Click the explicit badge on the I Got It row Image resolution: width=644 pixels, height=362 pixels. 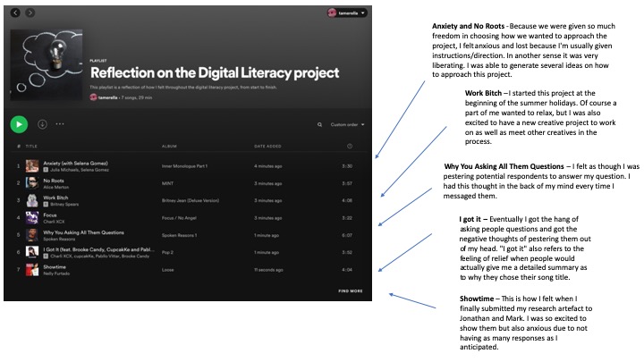tap(46, 257)
